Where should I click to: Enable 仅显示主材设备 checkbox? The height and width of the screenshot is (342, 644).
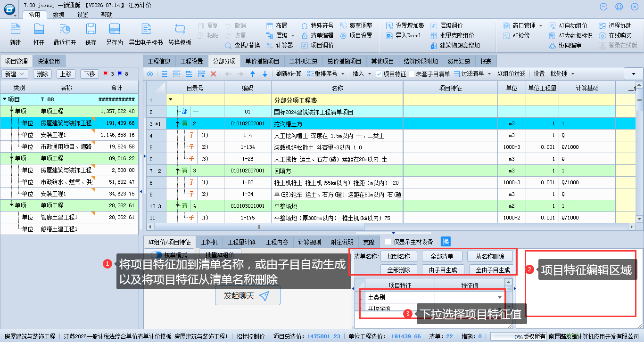click(388, 242)
